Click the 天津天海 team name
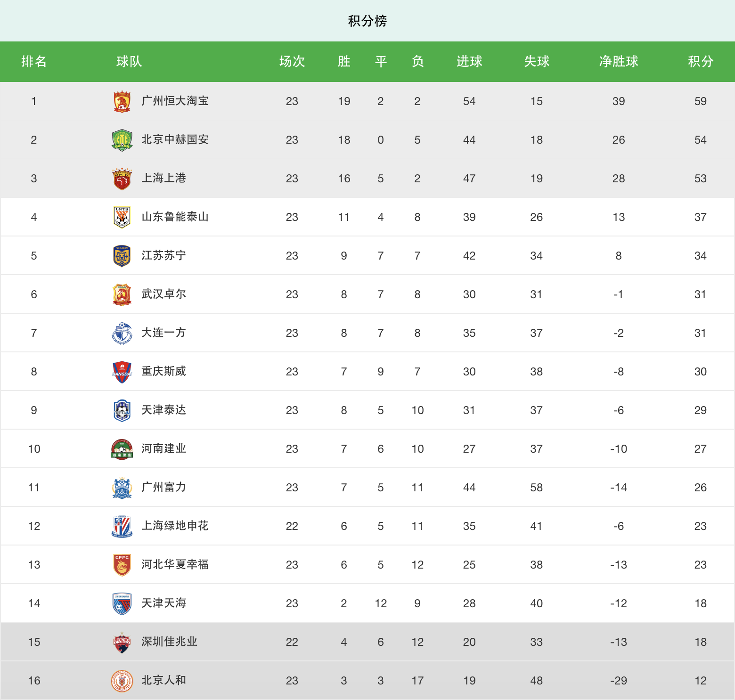The height and width of the screenshot is (700, 735). 163,603
